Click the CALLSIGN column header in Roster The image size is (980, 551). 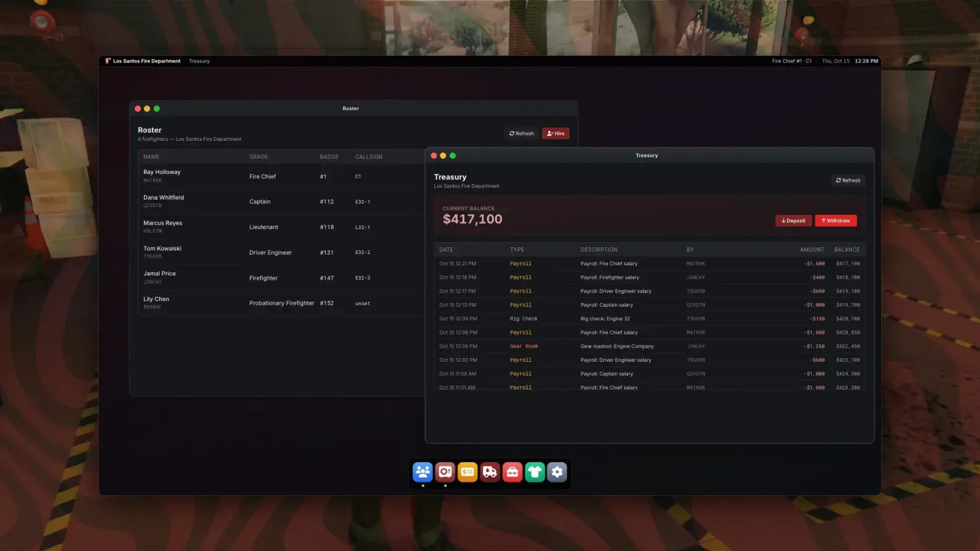coord(369,157)
